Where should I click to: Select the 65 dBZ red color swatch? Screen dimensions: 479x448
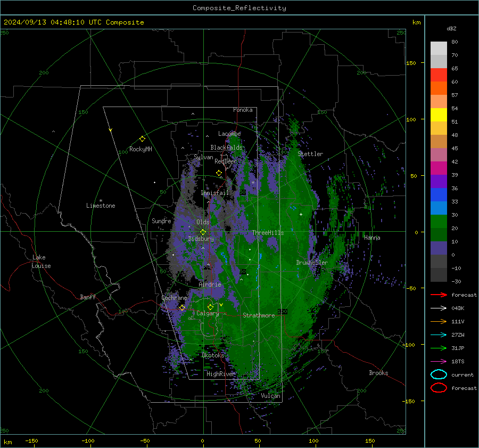(439, 75)
